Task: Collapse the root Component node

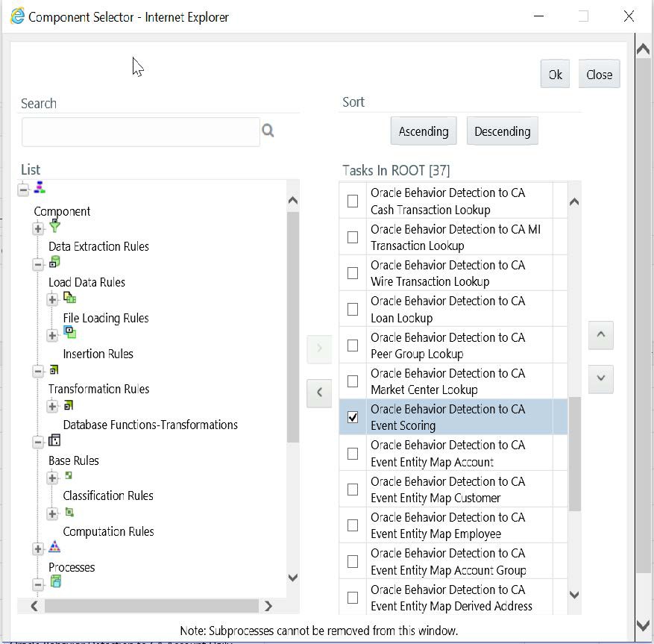Action: [x=23, y=190]
